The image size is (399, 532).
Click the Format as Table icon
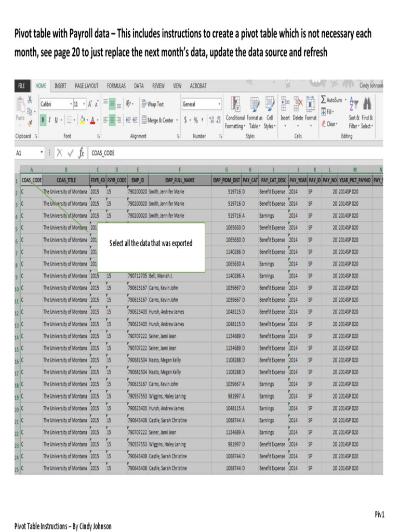tap(254, 105)
